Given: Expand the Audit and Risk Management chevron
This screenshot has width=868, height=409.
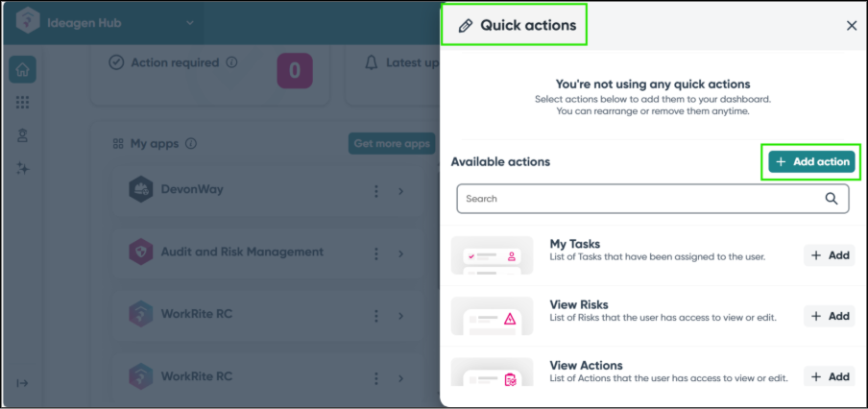Looking at the screenshot, I should click(x=400, y=253).
